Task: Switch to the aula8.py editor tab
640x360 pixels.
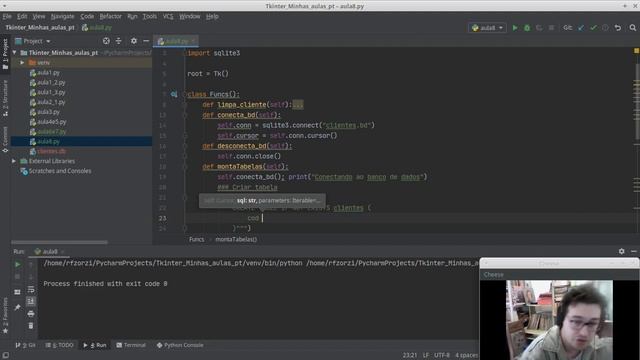Action: 175,41
